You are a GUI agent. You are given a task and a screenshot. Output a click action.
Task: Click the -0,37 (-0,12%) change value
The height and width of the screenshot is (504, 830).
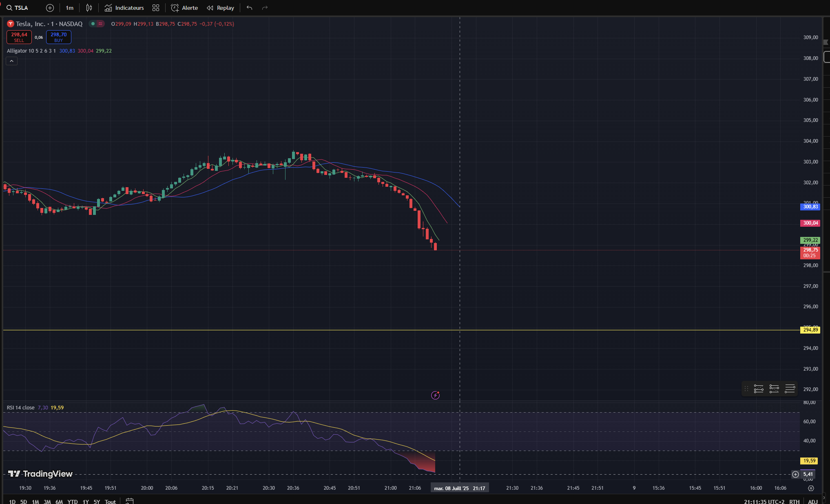[217, 24]
